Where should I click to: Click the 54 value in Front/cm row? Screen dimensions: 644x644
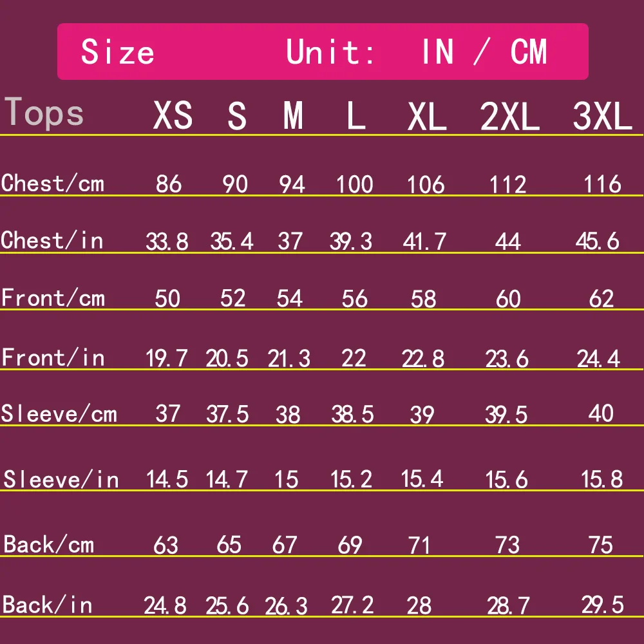pos(290,299)
